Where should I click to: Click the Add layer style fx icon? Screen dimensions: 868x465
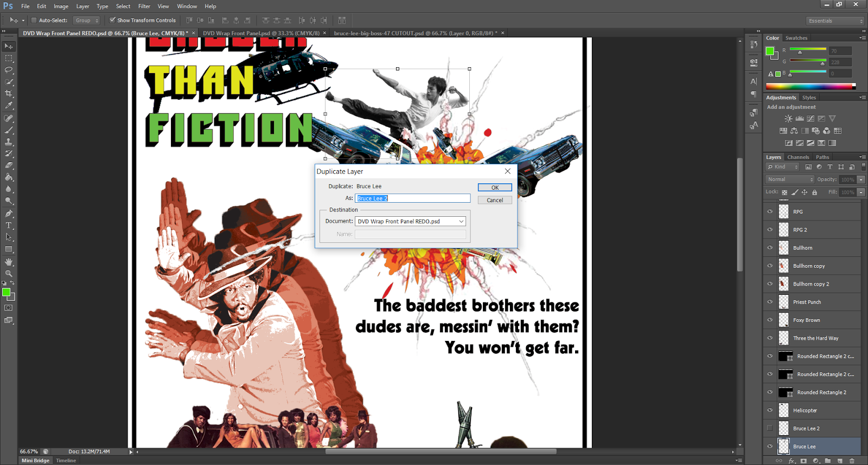point(792,461)
